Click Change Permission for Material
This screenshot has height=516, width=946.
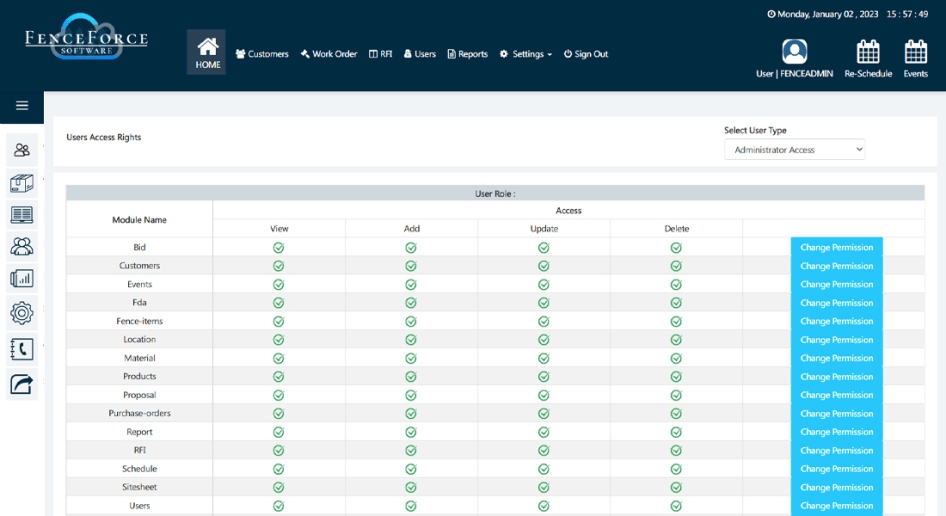point(837,358)
